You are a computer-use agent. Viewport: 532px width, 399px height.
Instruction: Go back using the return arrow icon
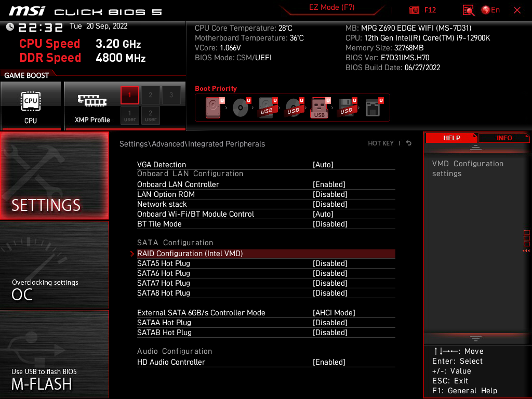click(x=409, y=143)
